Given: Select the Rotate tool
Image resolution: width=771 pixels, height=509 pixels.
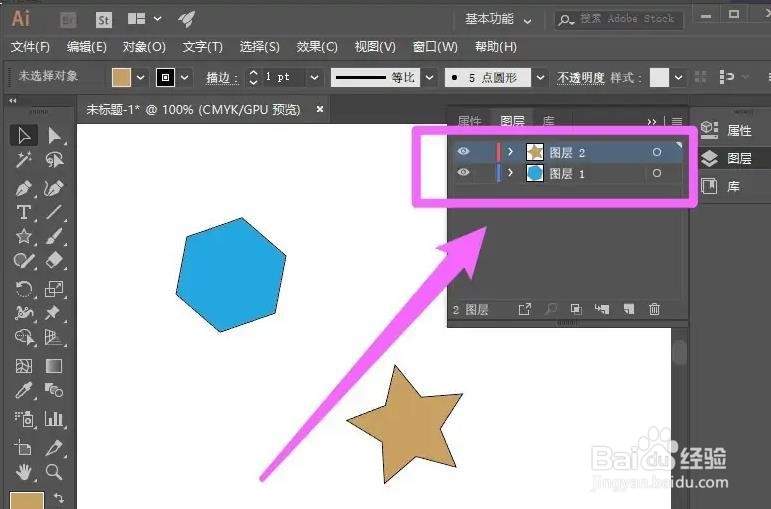Looking at the screenshot, I should click(x=24, y=289).
